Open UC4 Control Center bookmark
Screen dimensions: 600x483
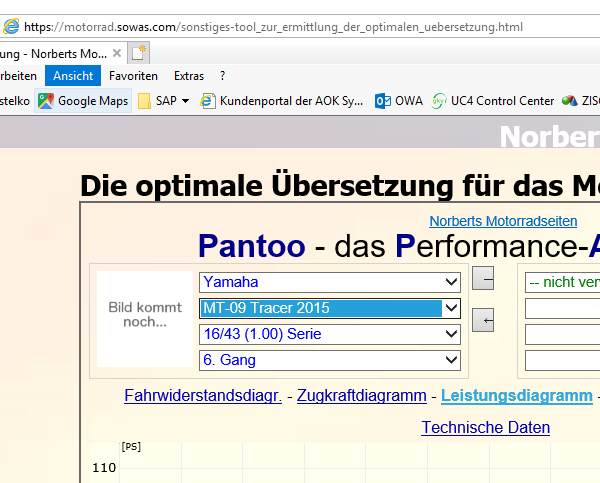click(x=493, y=101)
